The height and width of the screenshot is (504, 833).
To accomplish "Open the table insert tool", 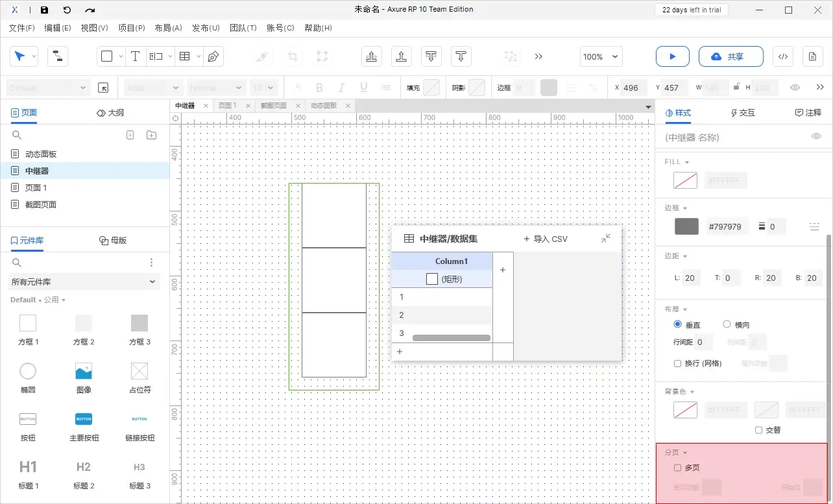I will (185, 56).
